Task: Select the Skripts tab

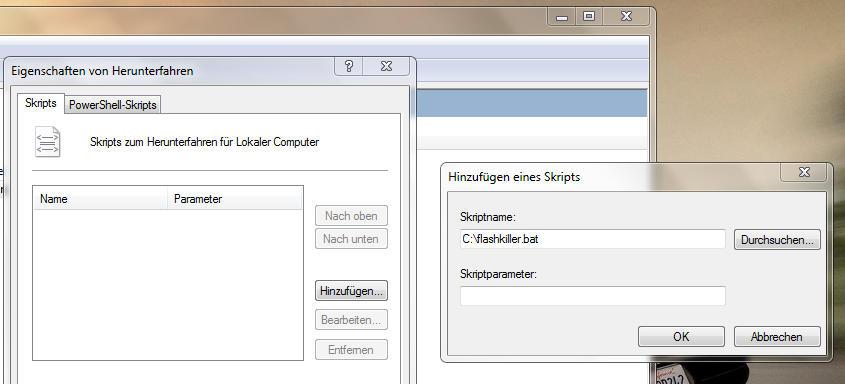Action: (x=41, y=103)
